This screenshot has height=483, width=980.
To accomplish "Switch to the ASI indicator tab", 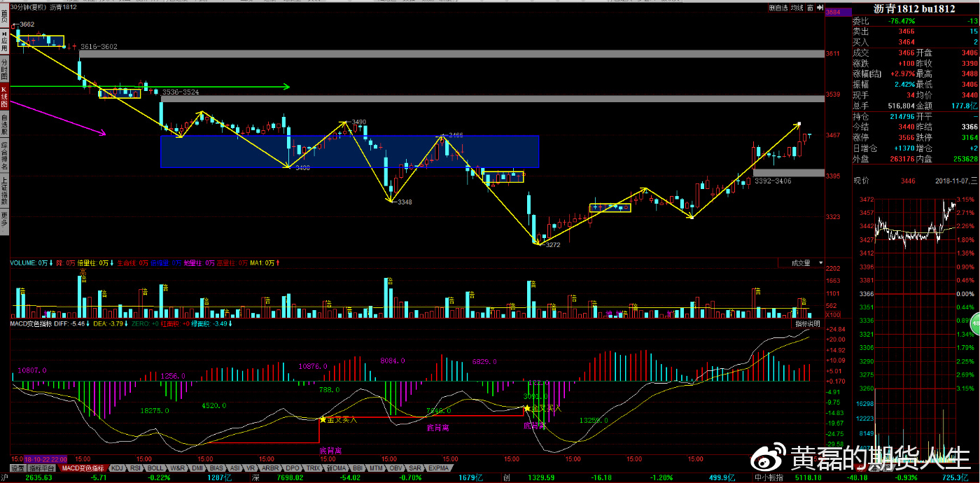I will click(235, 468).
